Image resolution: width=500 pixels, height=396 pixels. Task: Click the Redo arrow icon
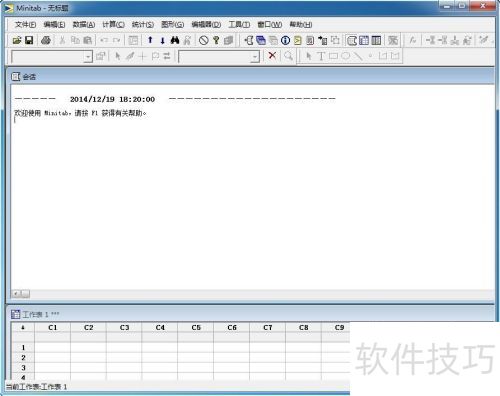[x=116, y=40]
